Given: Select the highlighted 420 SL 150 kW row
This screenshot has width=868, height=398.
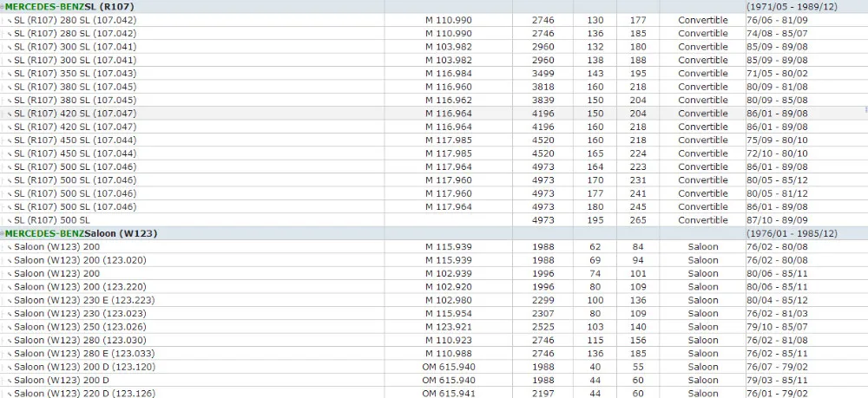Looking at the screenshot, I should 434,114.
